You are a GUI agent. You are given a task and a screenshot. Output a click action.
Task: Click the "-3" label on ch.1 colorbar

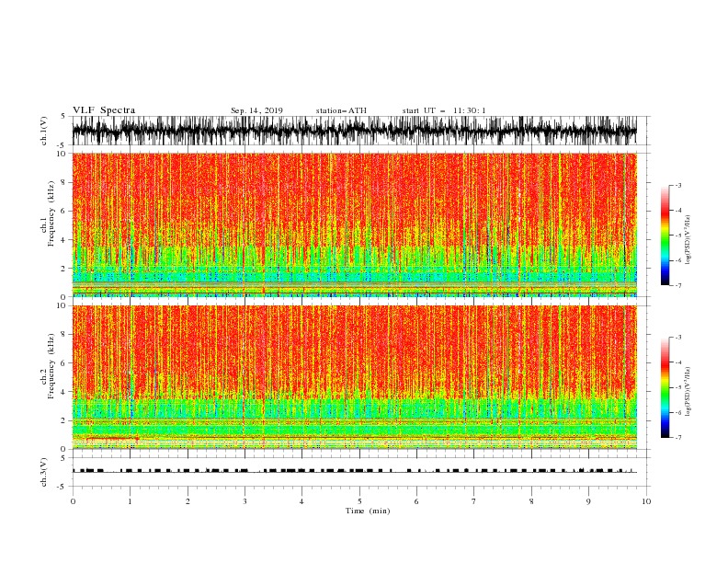point(678,185)
